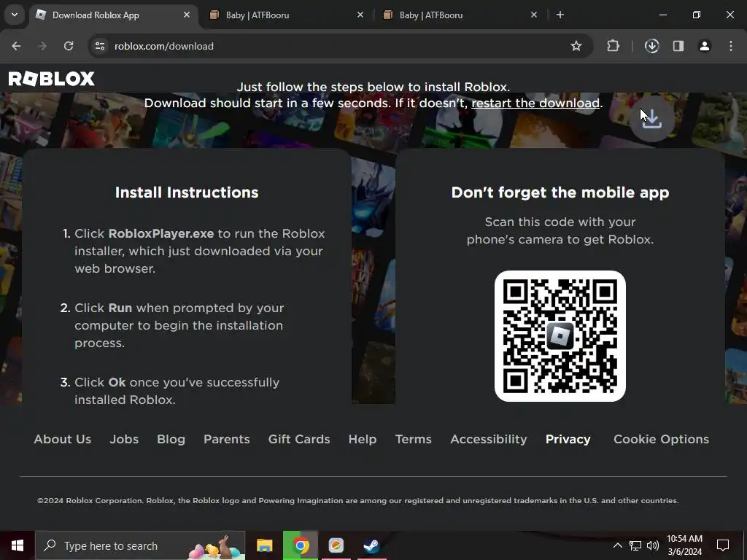Open the taskbar clock showing 10:54 AM
Viewport: 747px width, 560px height.
tap(684, 545)
